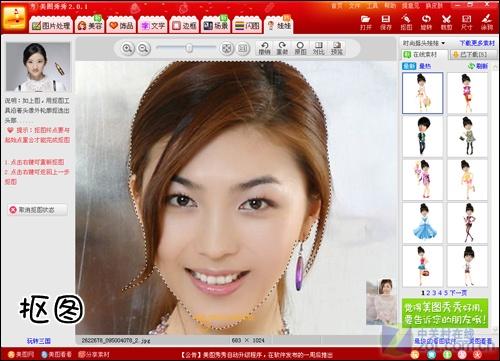Rotate the image with the 旋转 icon

point(426,22)
